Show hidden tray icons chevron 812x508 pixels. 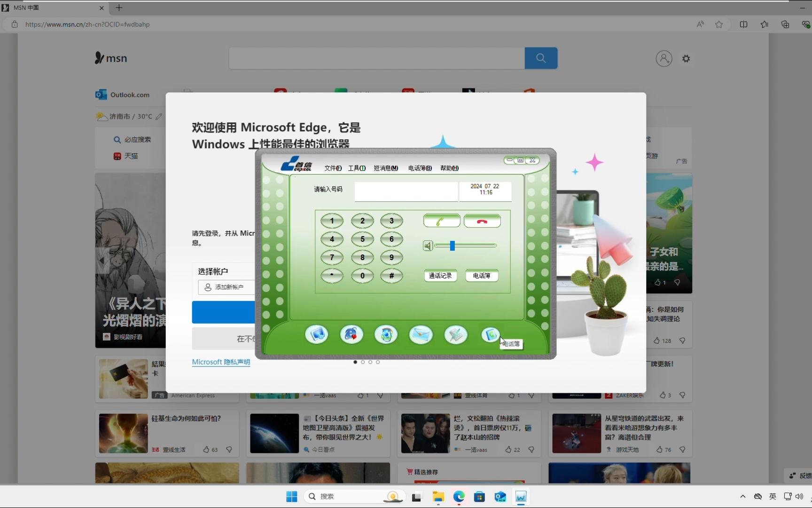743,497
